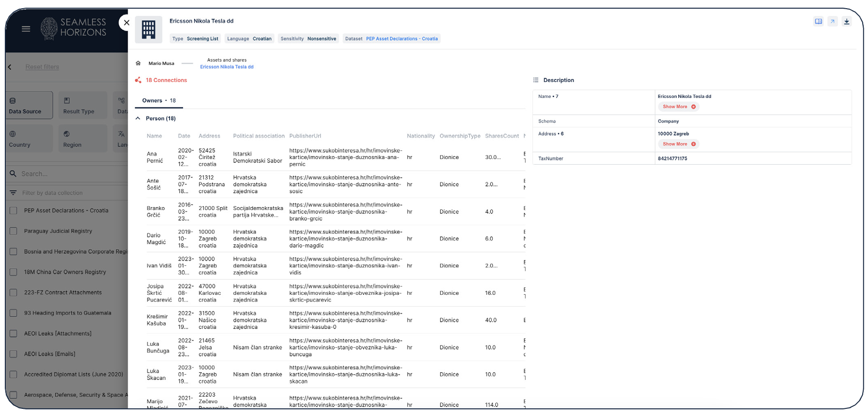This screenshot has width=868, height=418.
Task: Click the 18 Connections graph icon
Action: click(138, 80)
